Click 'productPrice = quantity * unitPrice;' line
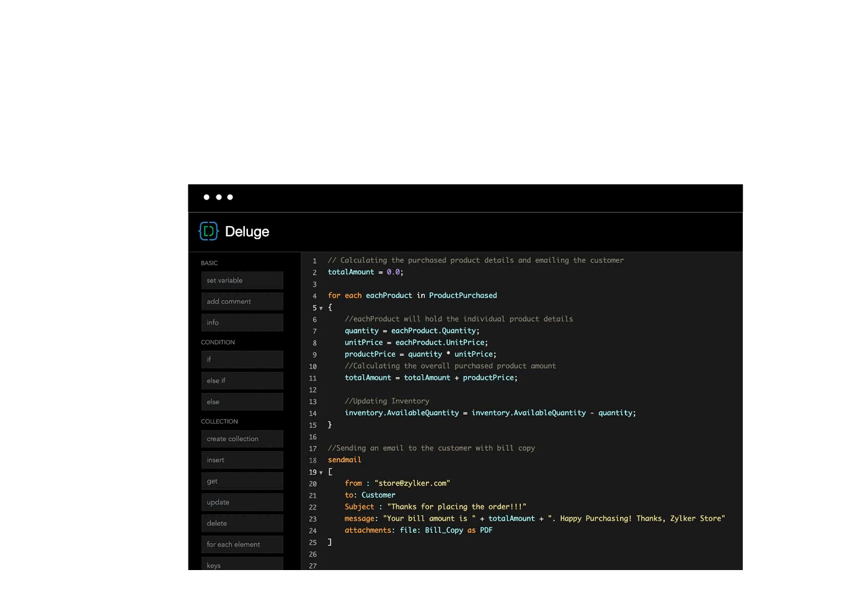The width and height of the screenshot is (868, 606). point(420,354)
